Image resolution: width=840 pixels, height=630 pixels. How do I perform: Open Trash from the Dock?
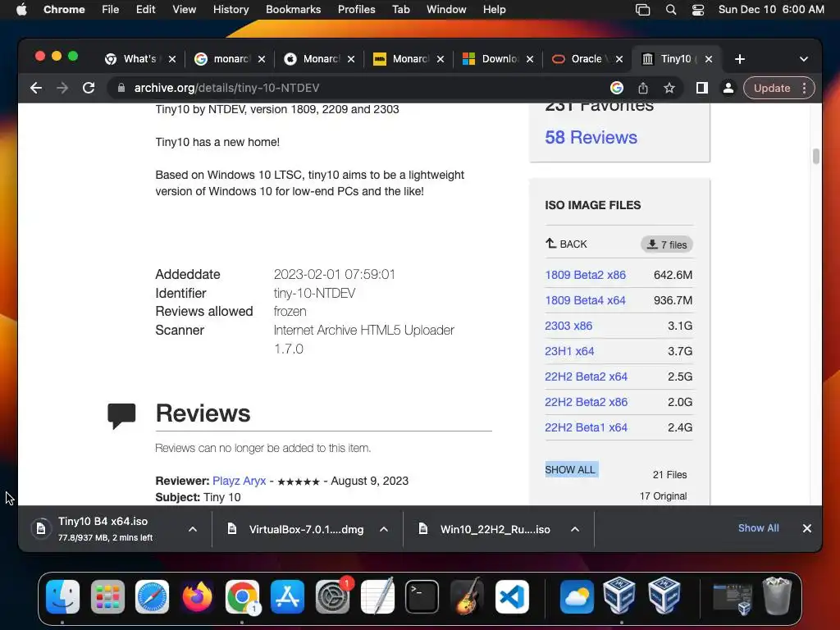click(777, 596)
